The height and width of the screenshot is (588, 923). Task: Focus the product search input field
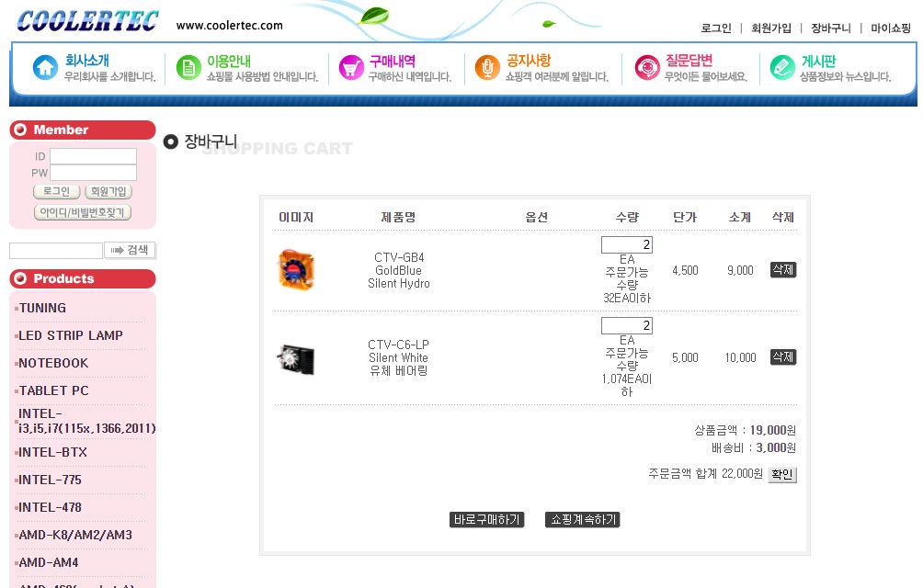pos(56,251)
